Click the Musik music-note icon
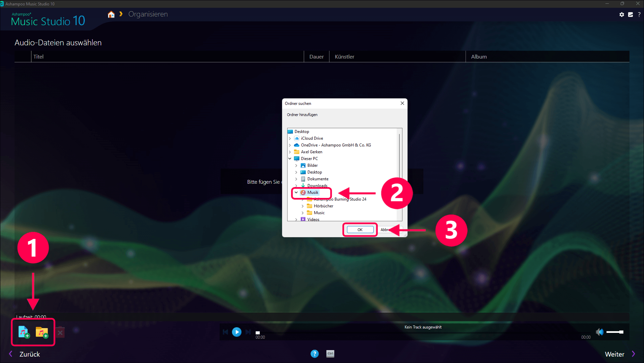The height and width of the screenshot is (363, 644). coord(303,192)
